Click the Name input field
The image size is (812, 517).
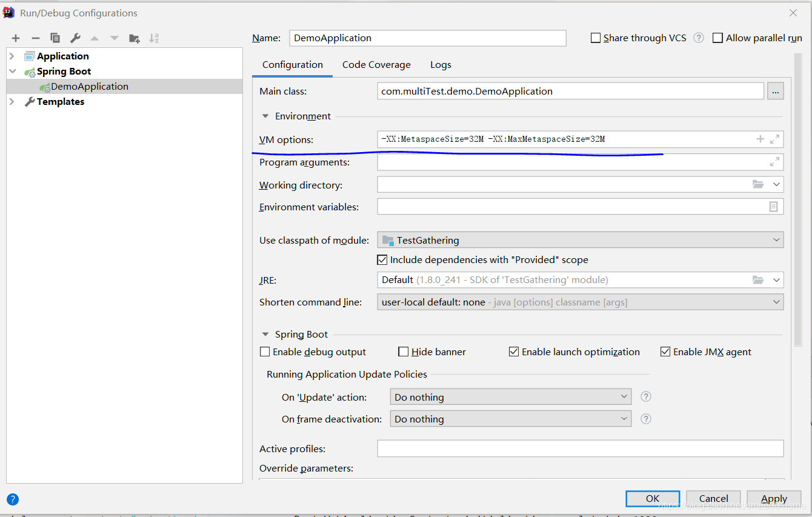[x=428, y=38]
